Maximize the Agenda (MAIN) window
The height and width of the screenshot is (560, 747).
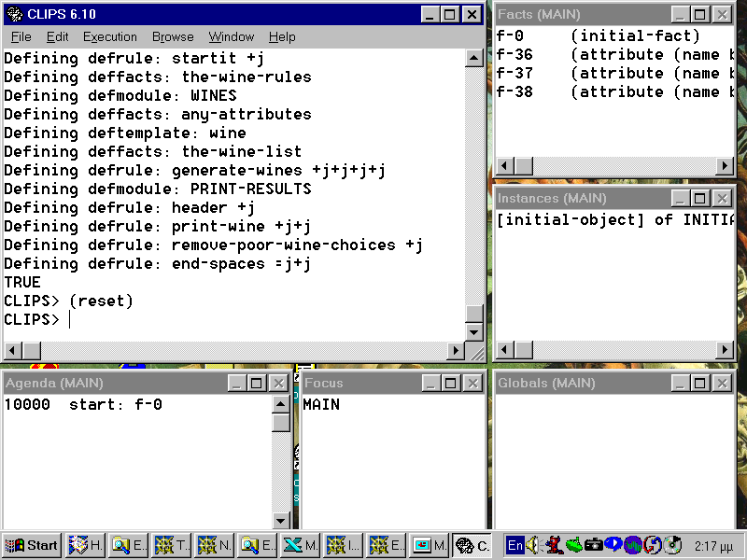[257, 383]
